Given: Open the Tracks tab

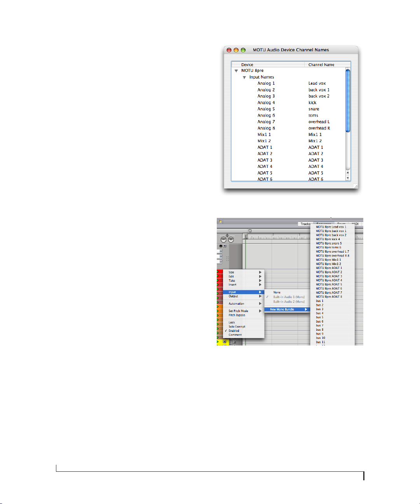Looking at the screenshot, I should point(305,224).
